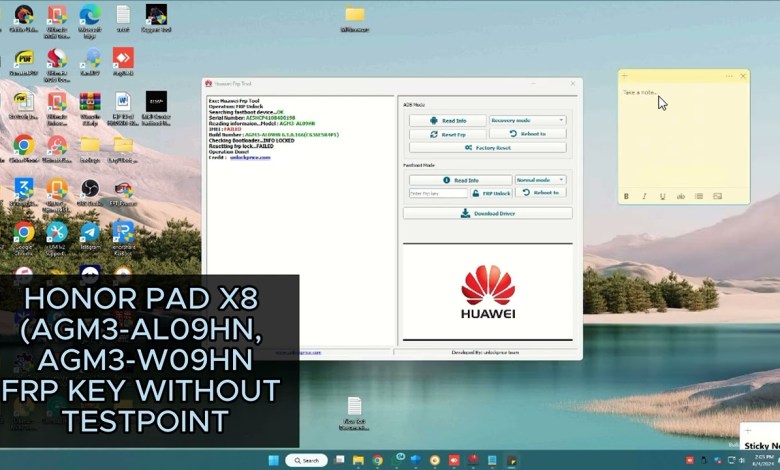Viewport: 780px width, 470px height.
Task: Add a new sticky note with plus icon
Action: pos(625,76)
